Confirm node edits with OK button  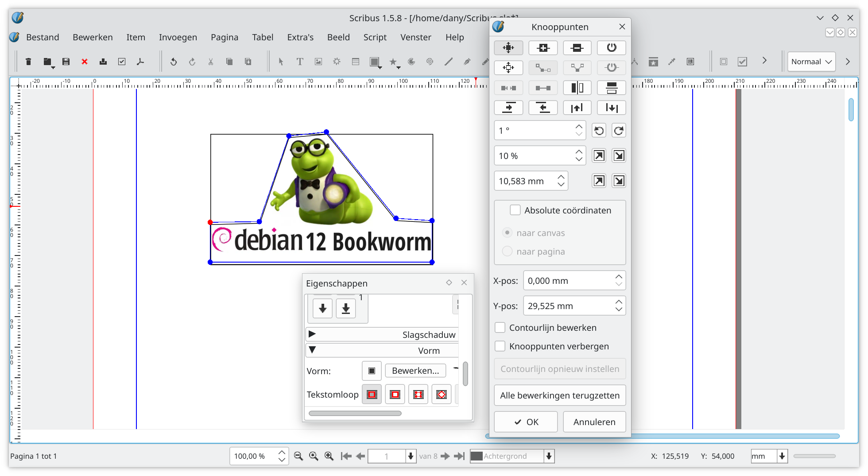pos(526,422)
